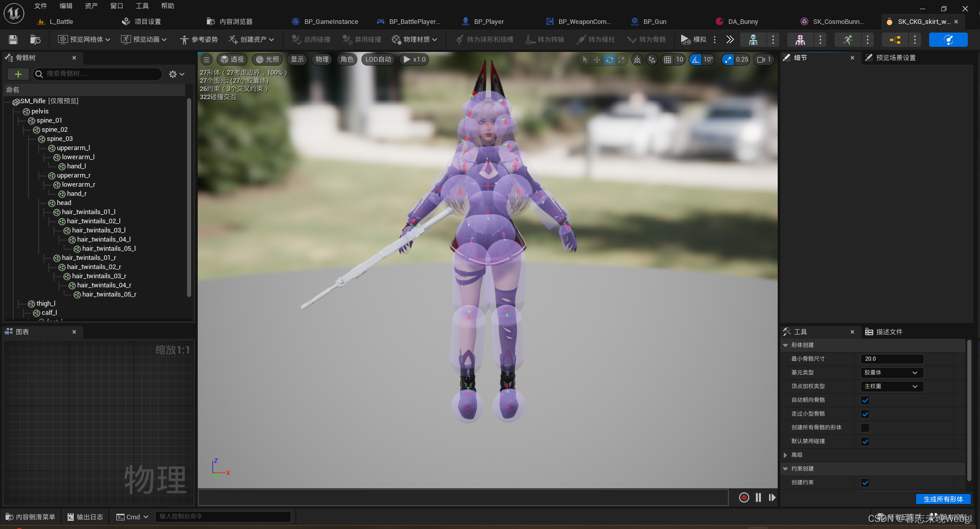Image resolution: width=980 pixels, height=529 pixels.
Task: Open 预览动画 dropdown
Action: tap(144, 40)
